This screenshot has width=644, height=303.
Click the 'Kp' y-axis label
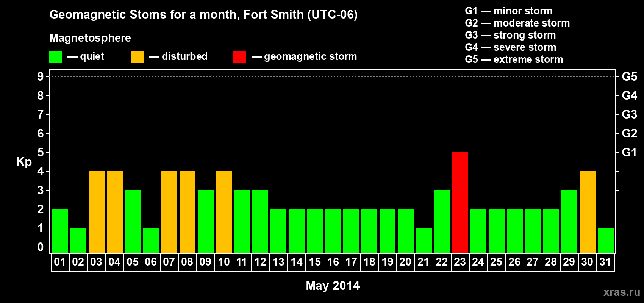coord(24,162)
